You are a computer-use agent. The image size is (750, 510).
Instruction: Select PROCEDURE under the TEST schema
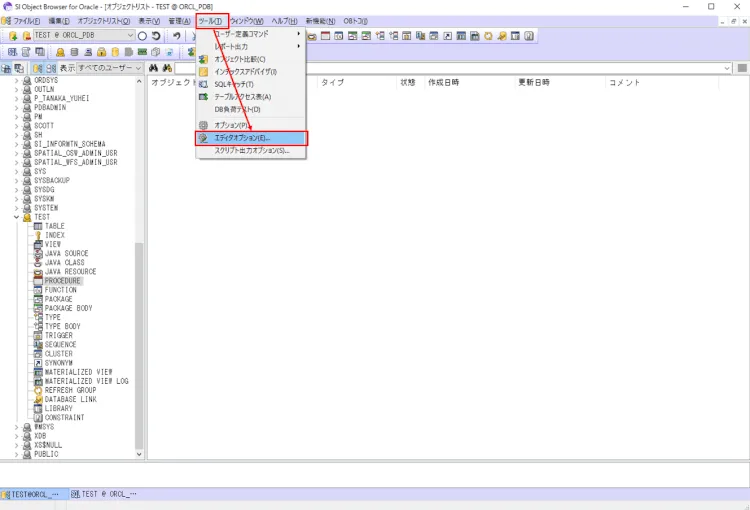pyautogui.click(x=63, y=281)
